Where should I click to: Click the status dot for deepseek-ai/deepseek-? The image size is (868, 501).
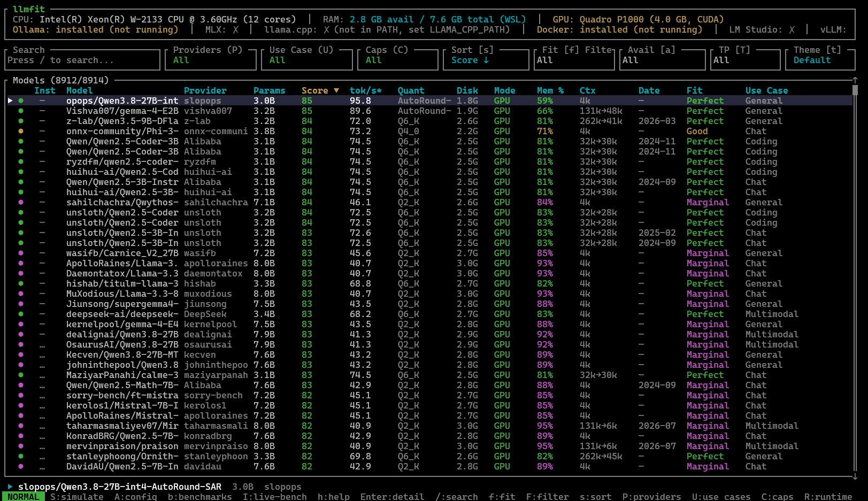[21, 314]
